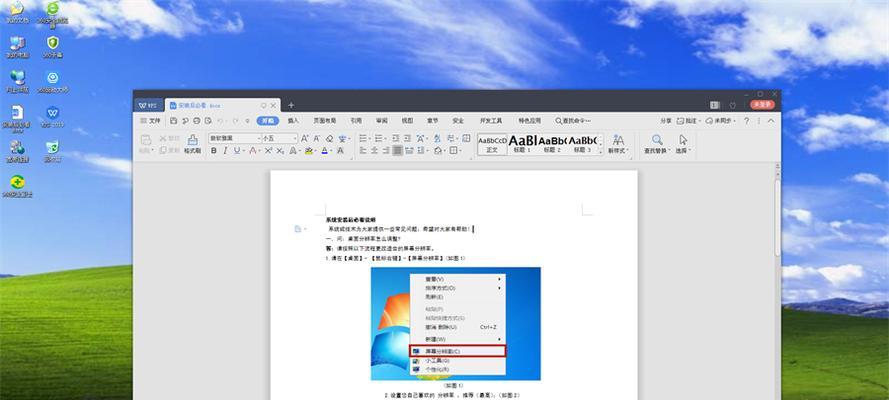Click the My Computer desktop icon

[17, 46]
